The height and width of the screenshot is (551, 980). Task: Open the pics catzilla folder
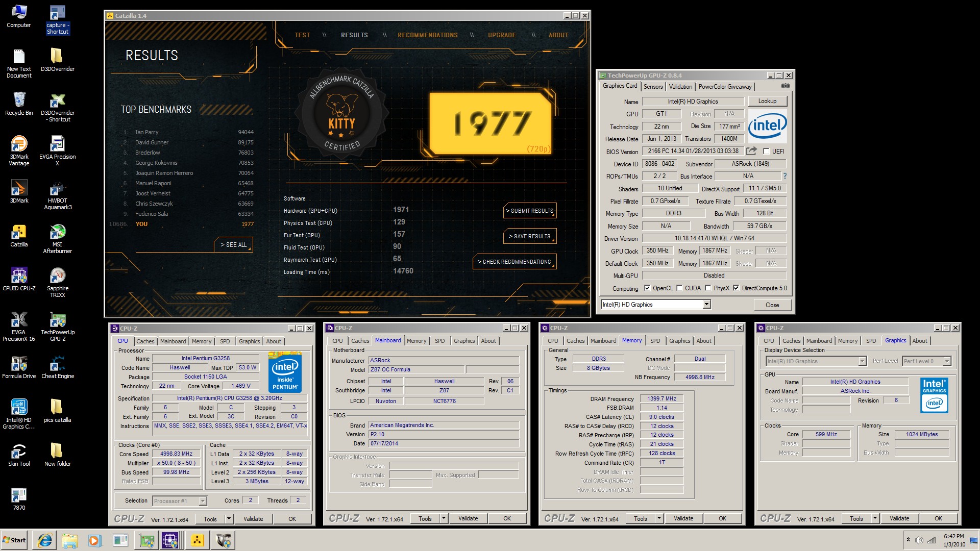click(57, 411)
